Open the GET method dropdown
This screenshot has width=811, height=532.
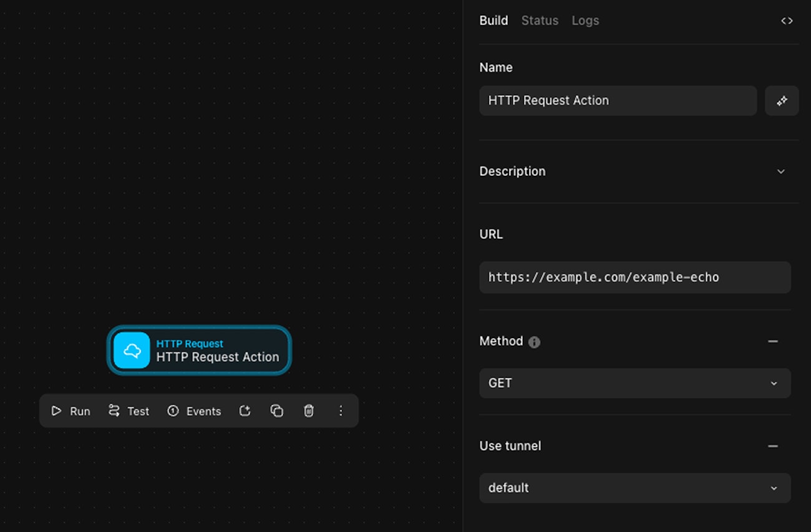click(634, 383)
